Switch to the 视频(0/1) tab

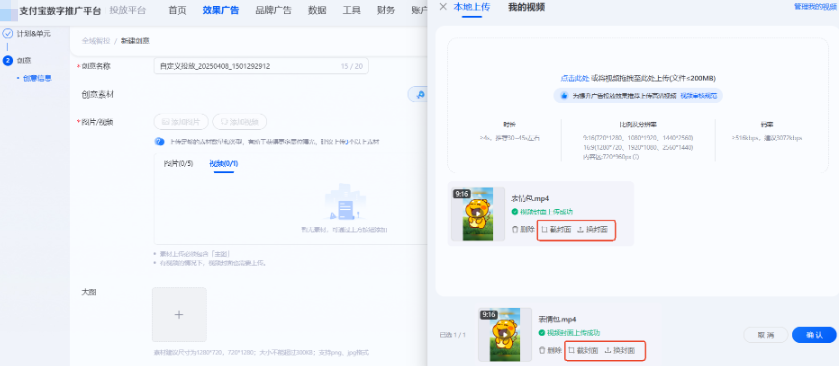click(x=224, y=163)
